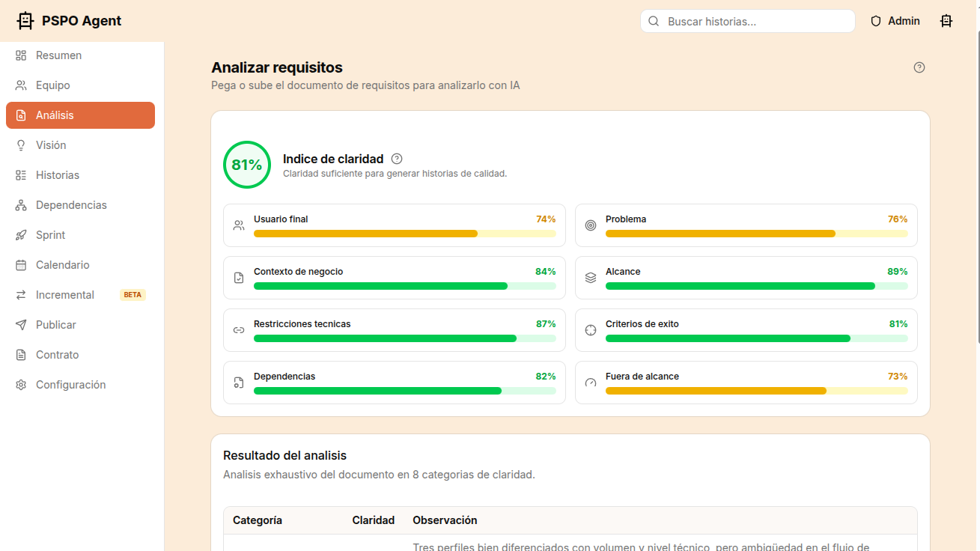The image size is (980, 551).
Task: Open the Configuración gear icon
Action: coord(19,384)
